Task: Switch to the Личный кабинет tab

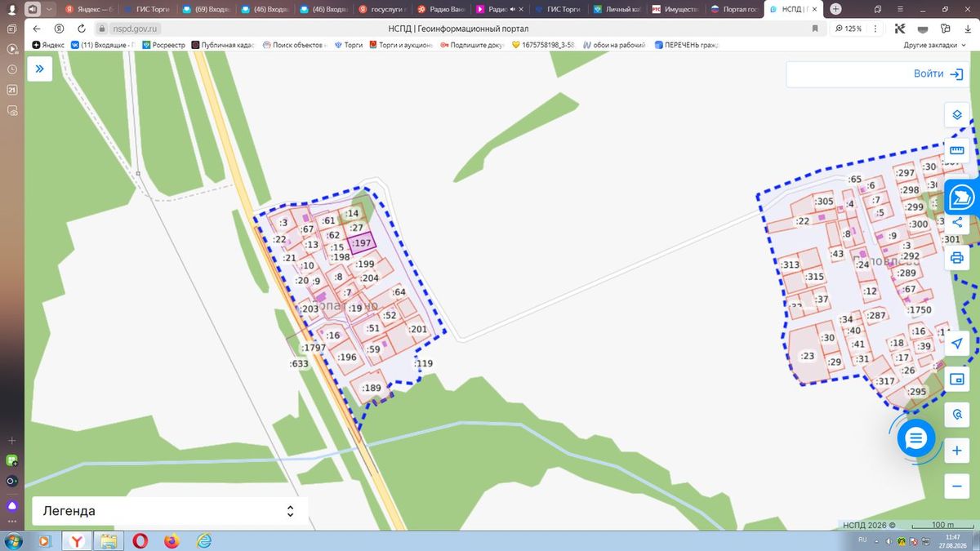Action: coord(618,9)
